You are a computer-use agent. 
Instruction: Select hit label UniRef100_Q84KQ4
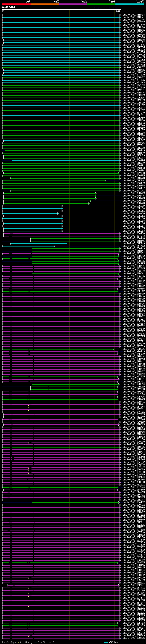coord(134,213)
